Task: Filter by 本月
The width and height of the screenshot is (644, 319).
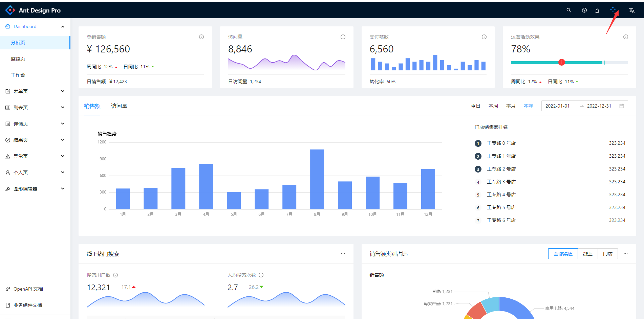Action: point(511,106)
